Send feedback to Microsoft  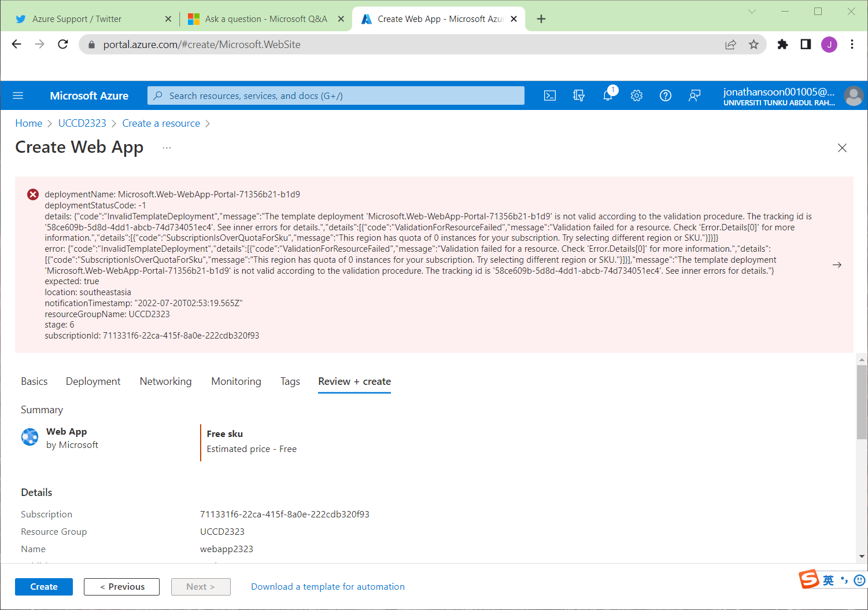(694, 95)
